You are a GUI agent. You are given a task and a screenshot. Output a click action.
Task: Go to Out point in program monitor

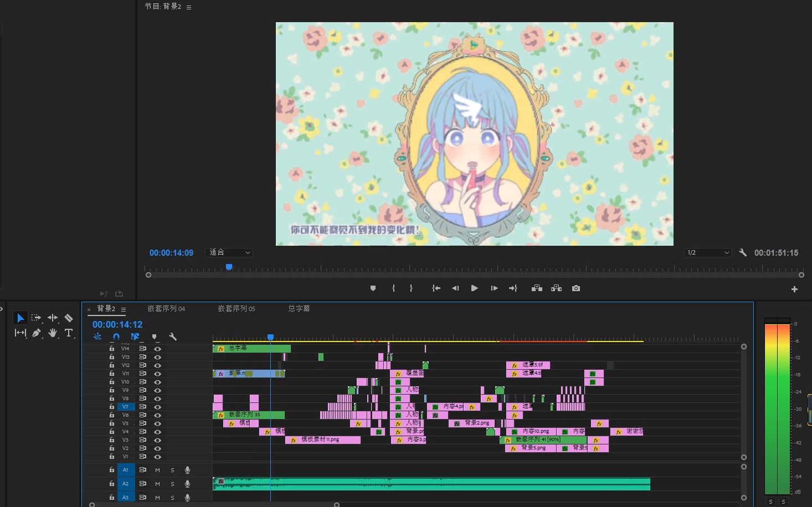tap(513, 288)
